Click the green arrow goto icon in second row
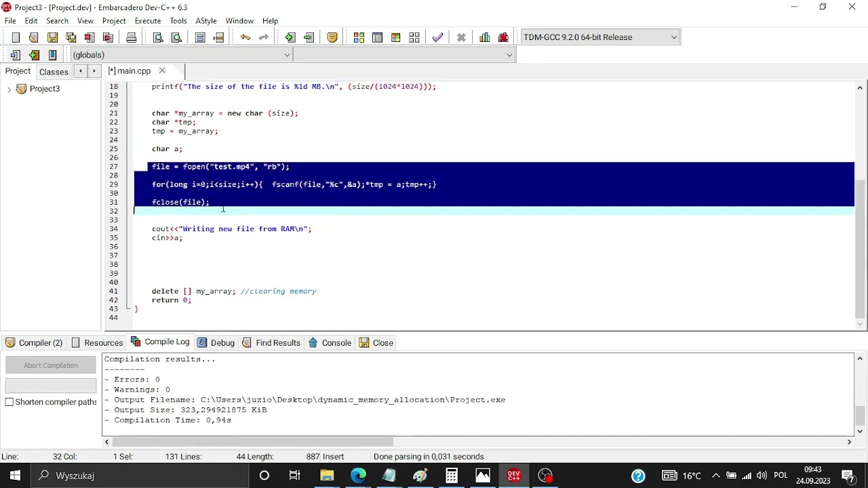This screenshot has height=488, width=868. tap(34, 55)
